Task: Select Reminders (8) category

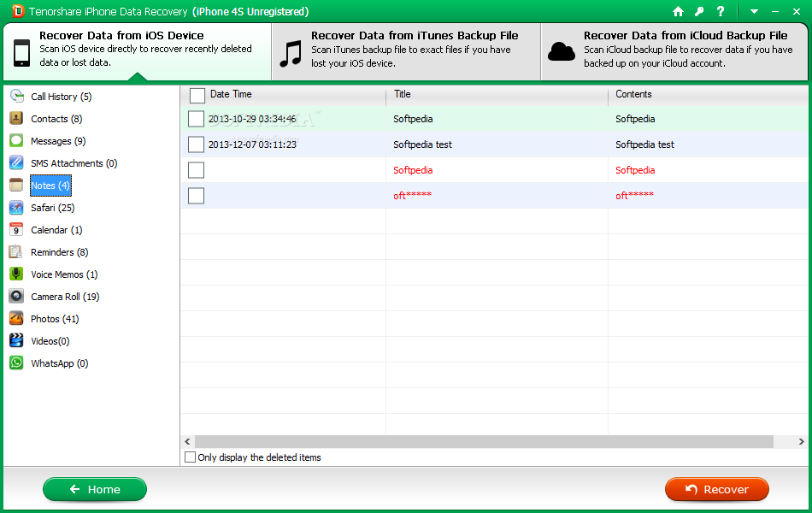Action: (60, 252)
